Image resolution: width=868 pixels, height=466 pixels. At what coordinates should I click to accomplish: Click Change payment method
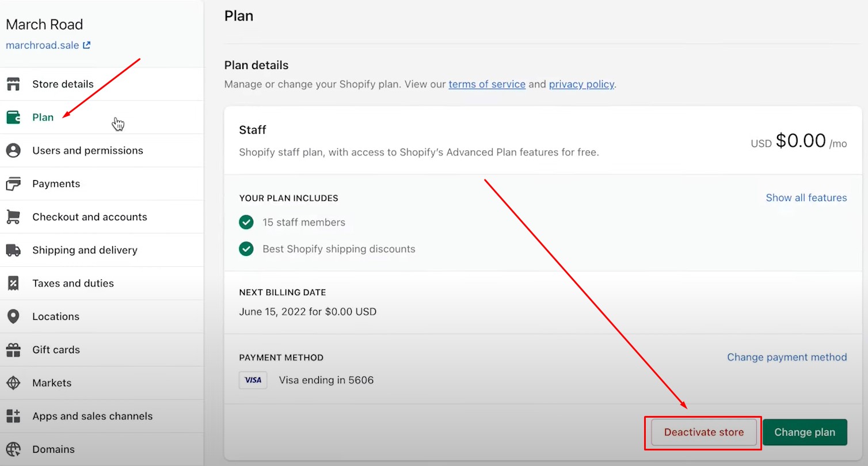787,357
